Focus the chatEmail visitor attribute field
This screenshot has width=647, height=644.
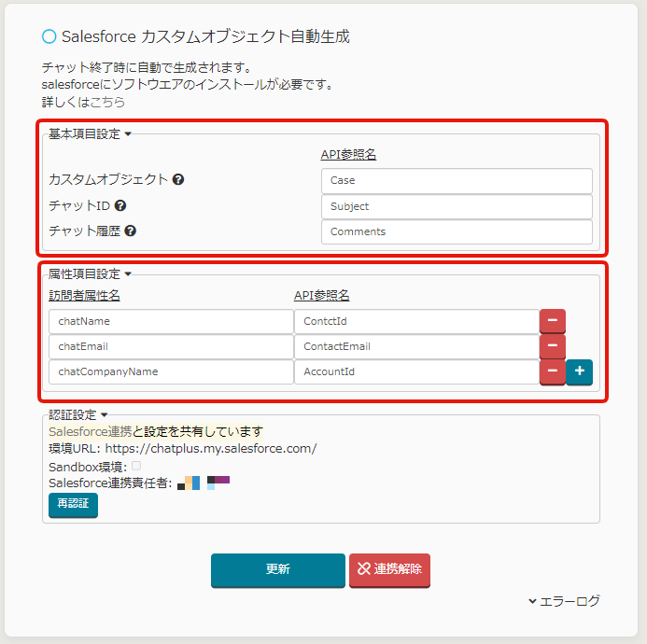(171, 346)
